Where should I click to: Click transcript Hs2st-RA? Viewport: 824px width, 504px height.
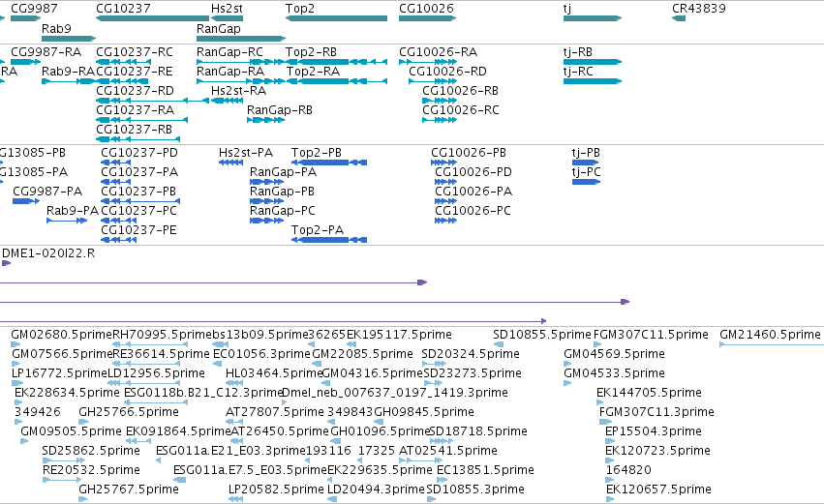click(x=227, y=101)
